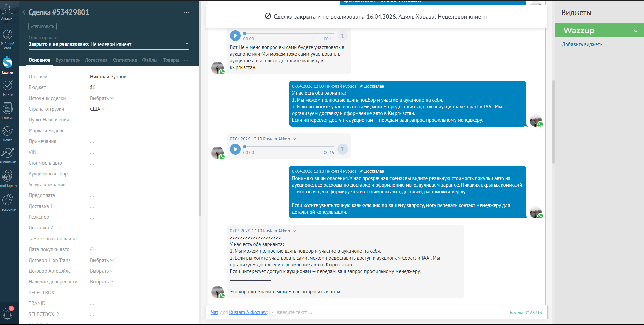The width and height of the screenshot is (644, 325).
Task: Click the TRANID empty field
Action: (x=92, y=304)
